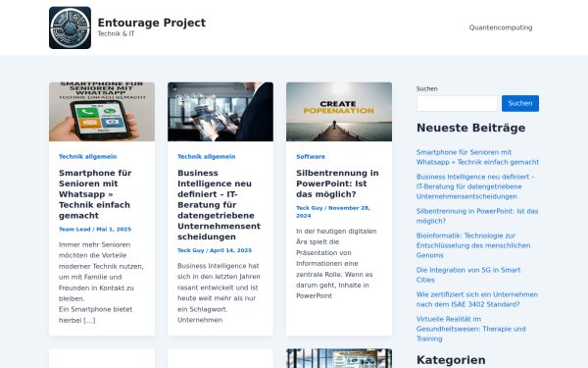Open the Quantencomputing menu item
The width and height of the screenshot is (588, 368).
501,27
